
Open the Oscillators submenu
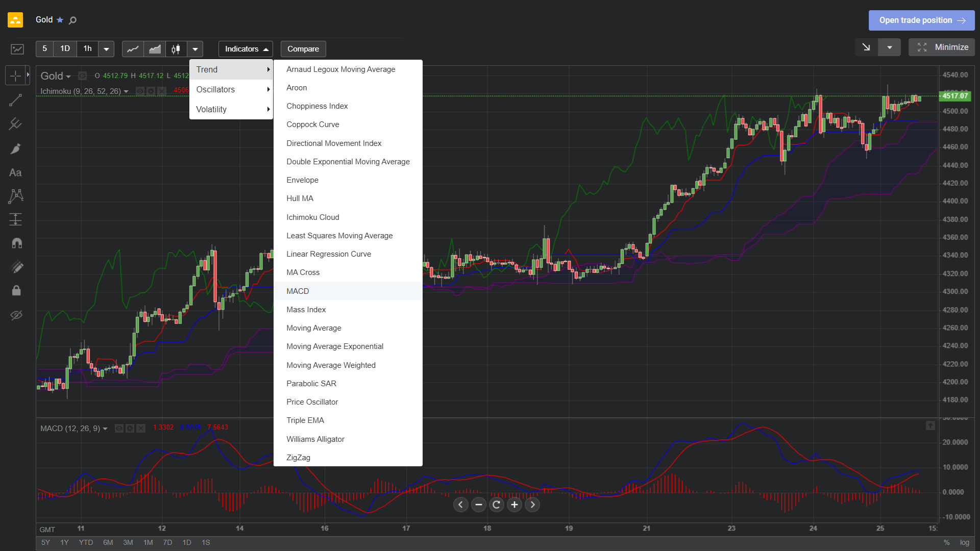tap(231, 89)
